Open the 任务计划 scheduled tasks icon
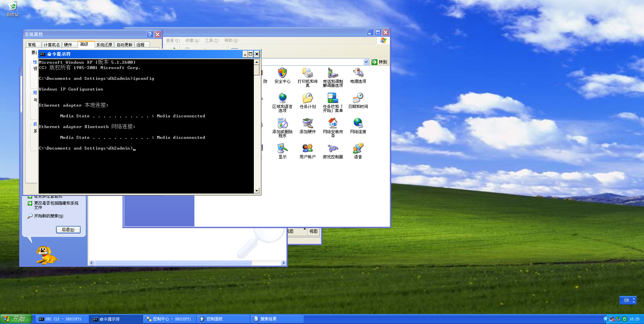 point(308,101)
